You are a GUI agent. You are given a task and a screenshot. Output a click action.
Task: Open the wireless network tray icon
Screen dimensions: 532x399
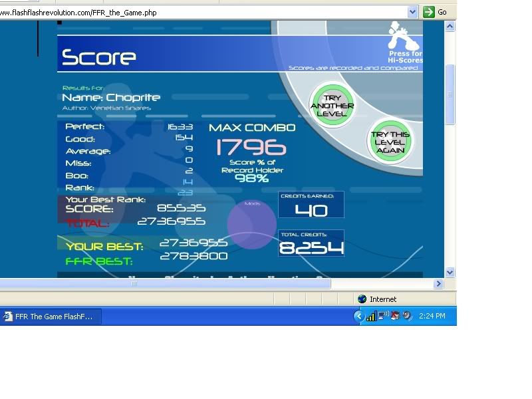tap(383, 316)
